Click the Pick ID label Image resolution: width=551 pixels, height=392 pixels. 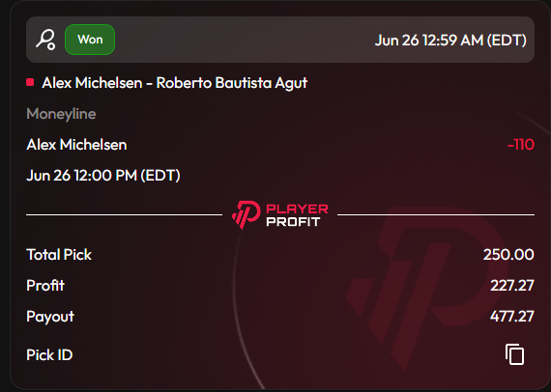click(49, 354)
